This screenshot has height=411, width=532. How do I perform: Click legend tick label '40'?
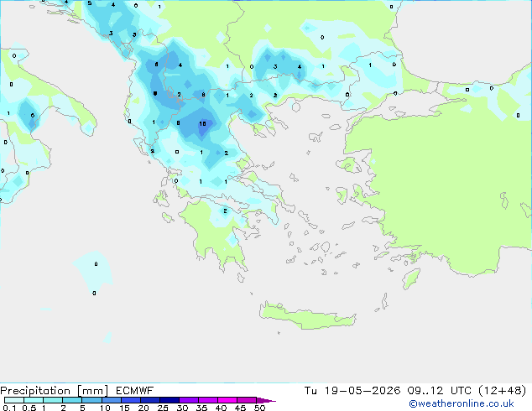(221, 408)
